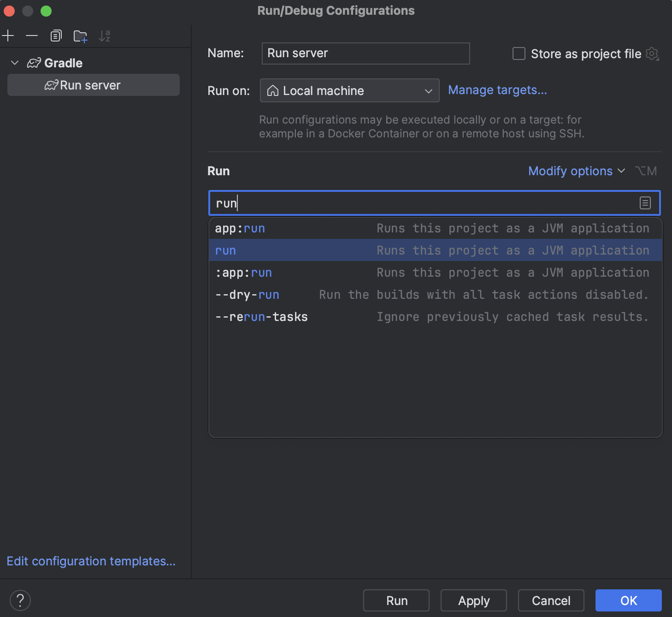672x617 pixels.
Task: Open the Run on Local machine dropdown
Action: [349, 90]
